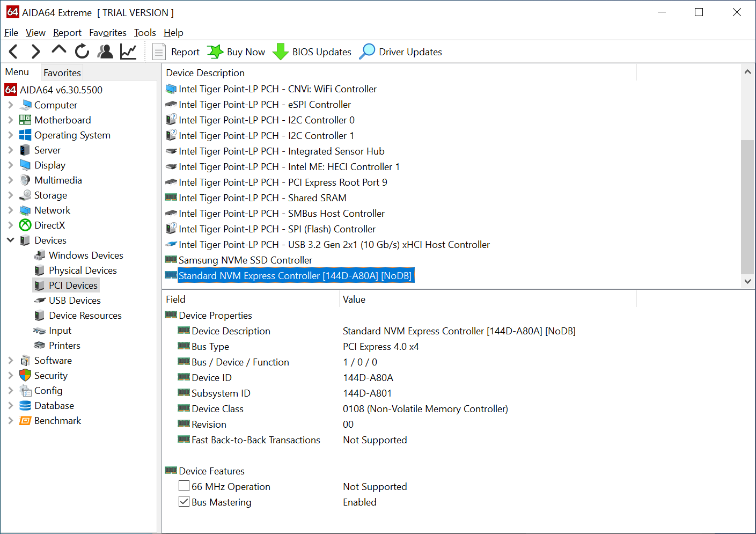
Task: Click the Report toolbar button
Action: click(x=176, y=52)
